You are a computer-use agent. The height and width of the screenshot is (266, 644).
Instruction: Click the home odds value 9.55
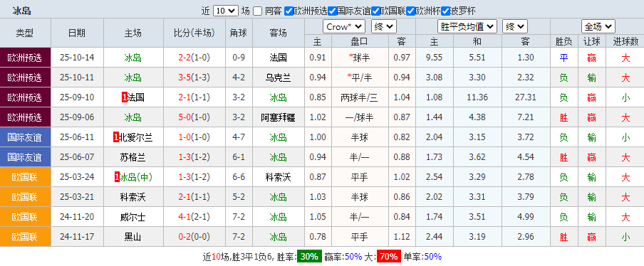(435, 58)
